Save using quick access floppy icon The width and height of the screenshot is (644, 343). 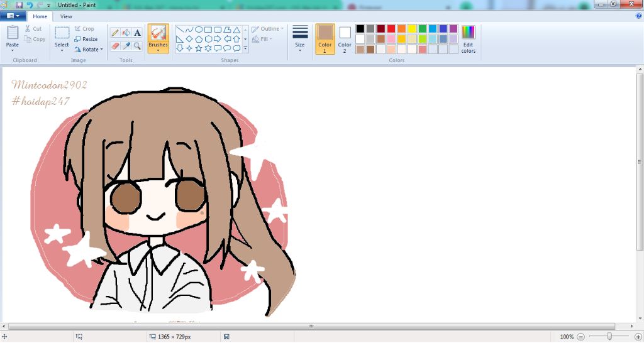pyautogui.click(x=19, y=5)
